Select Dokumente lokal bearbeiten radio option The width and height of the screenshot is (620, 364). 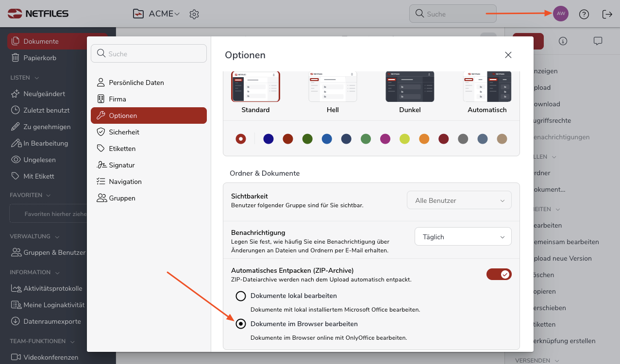click(x=241, y=296)
